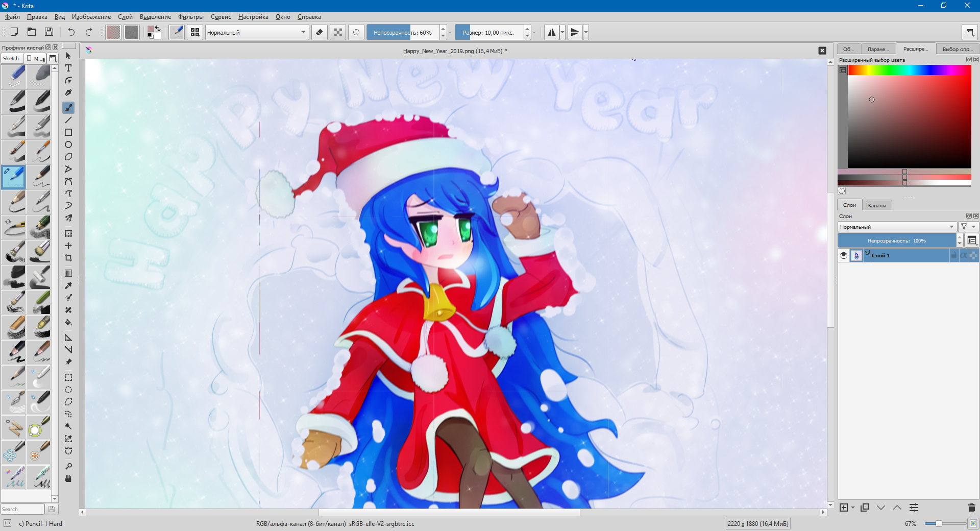Redo the last undone action

point(89,32)
